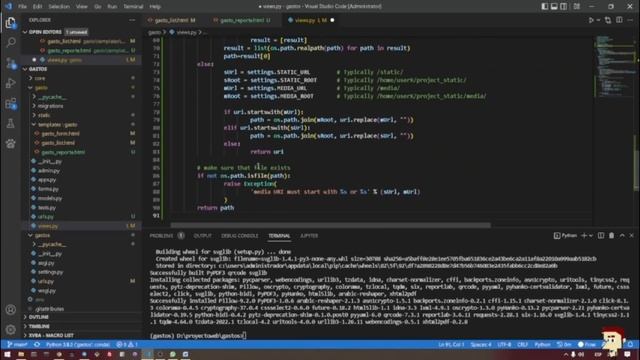Open Explorer views and more actions ellipsis
This screenshot has width=640, height=360.
(x=132, y=20)
